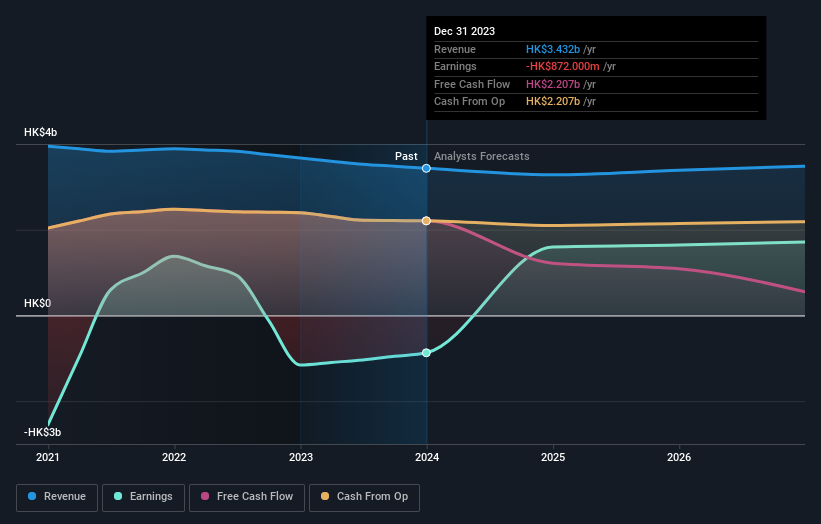Click the Revenue value HK$3.432b in tooltip
Viewport: 821px width, 524px height.
(x=553, y=49)
